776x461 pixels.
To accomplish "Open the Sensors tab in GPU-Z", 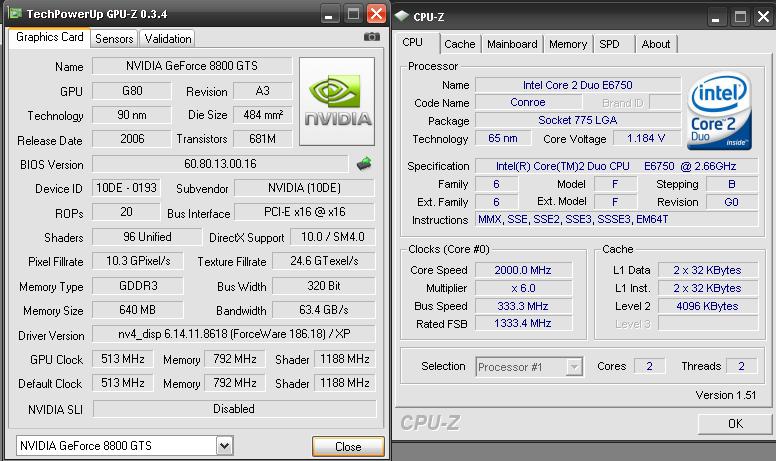I will click(x=114, y=39).
